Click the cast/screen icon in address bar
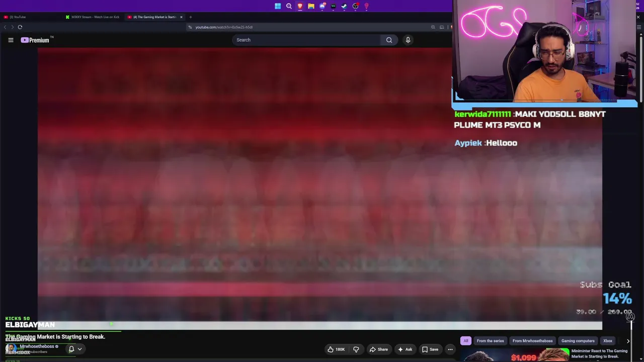This screenshot has width=644, height=362. [442, 27]
